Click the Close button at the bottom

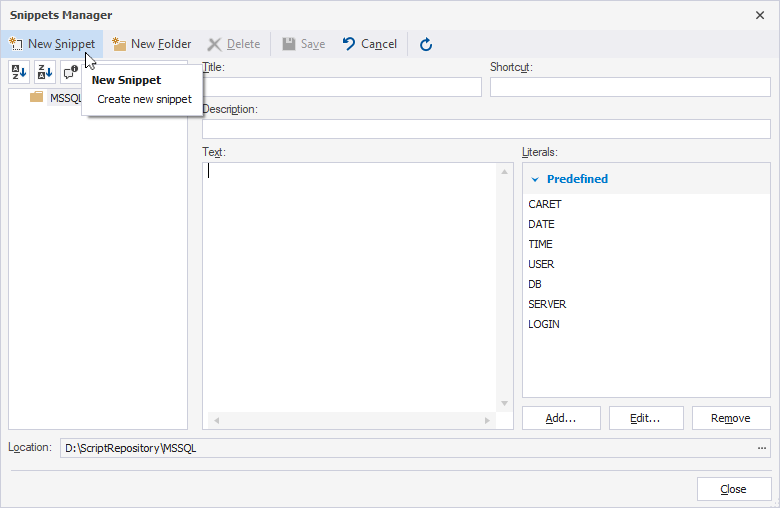(x=733, y=489)
